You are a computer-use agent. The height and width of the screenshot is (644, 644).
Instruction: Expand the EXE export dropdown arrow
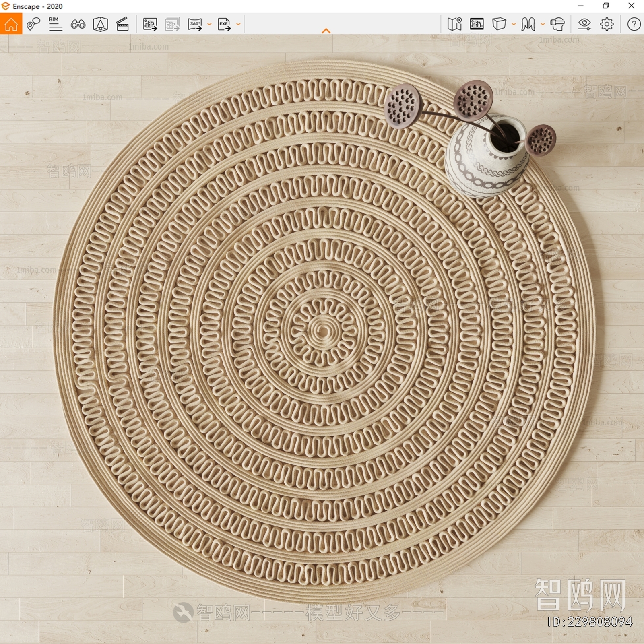coord(238,24)
